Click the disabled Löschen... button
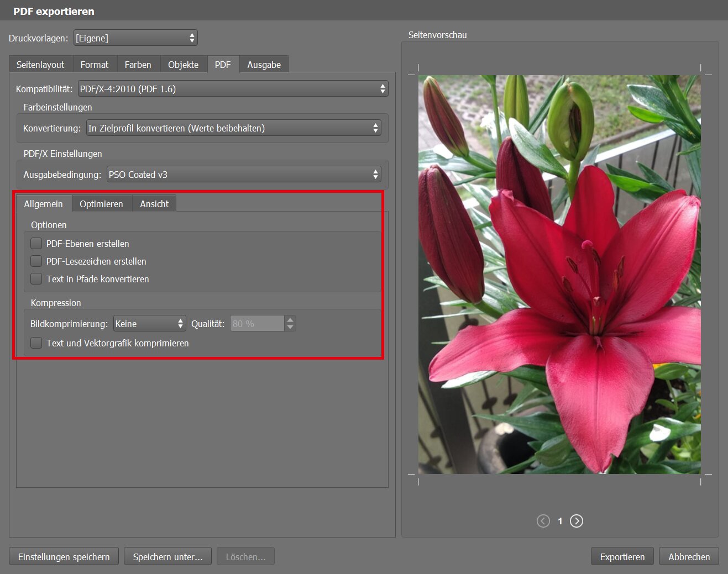This screenshot has width=728, height=574. click(246, 557)
